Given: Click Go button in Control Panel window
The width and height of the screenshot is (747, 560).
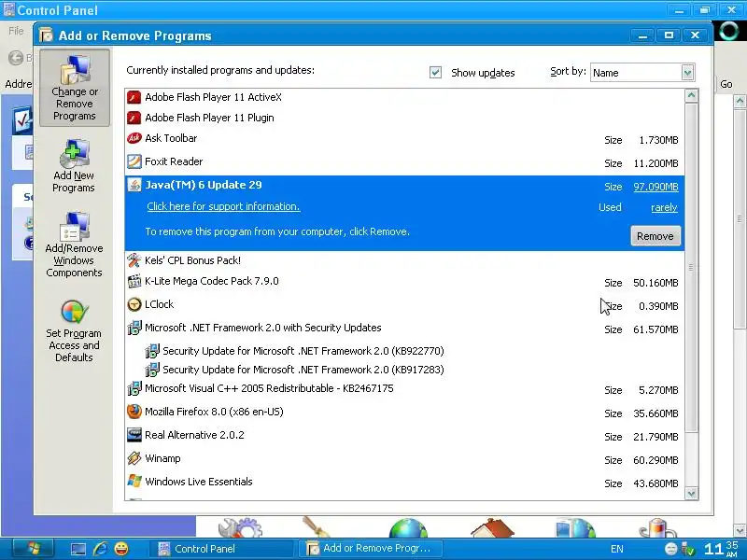Looking at the screenshot, I should [x=726, y=84].
